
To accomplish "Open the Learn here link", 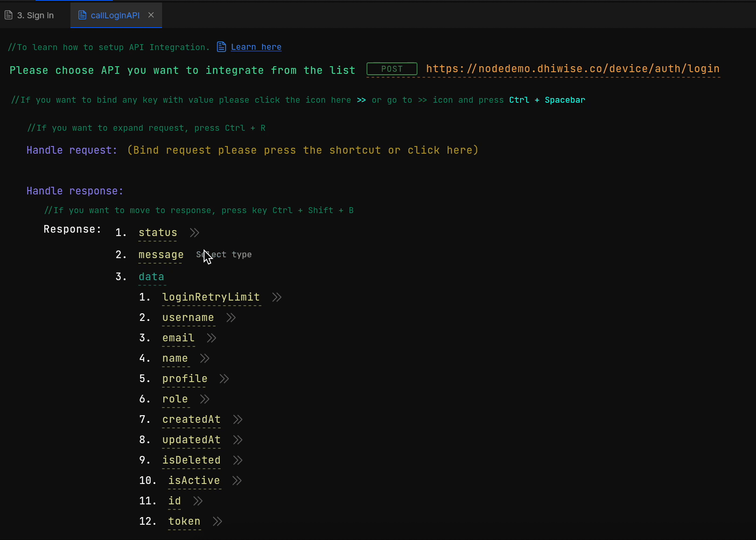I will [256, 47].
